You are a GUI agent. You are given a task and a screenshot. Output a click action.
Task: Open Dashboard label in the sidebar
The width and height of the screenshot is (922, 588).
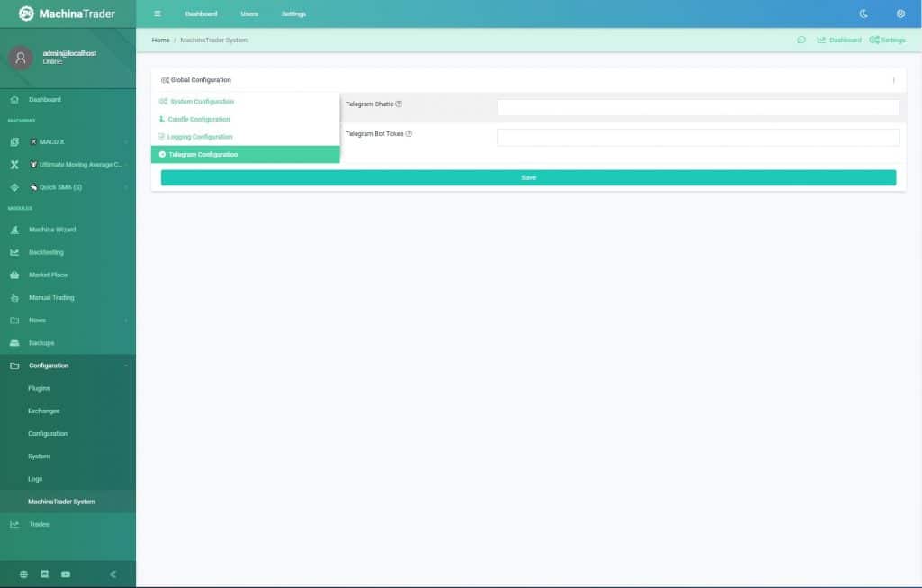pos(45,100)
